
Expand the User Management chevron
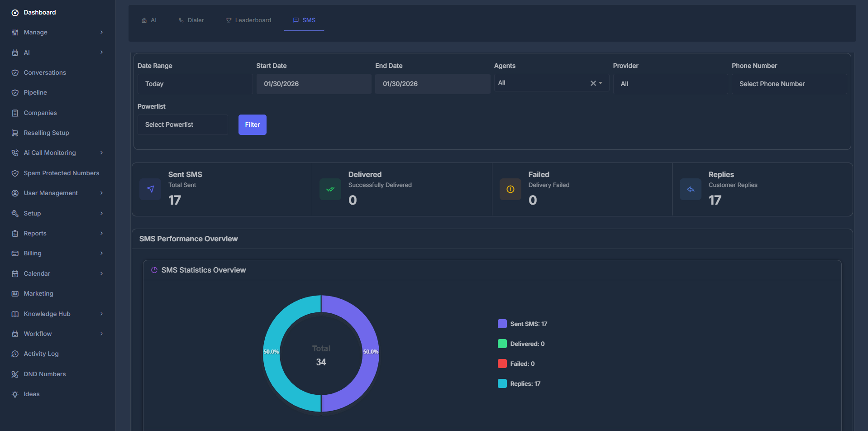tap(101, 193)
